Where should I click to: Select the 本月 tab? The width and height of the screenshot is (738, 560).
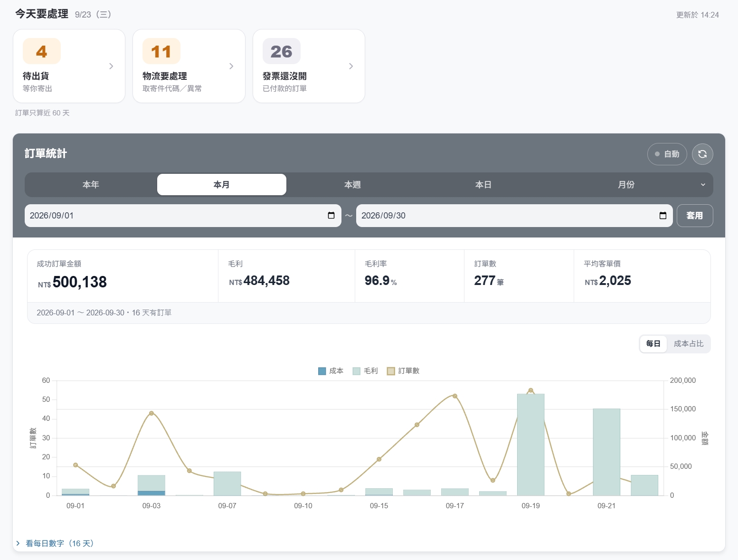tap(222, 185)
